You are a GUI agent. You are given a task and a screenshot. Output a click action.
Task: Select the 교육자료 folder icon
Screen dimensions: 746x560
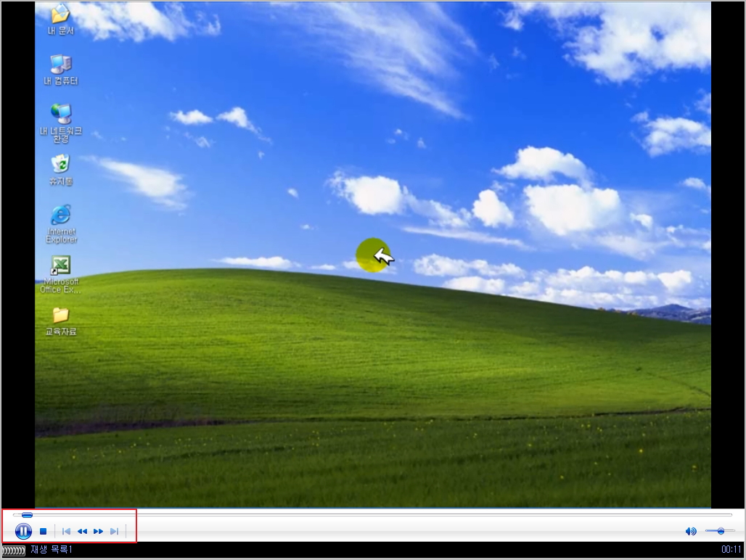[x=61, y=321]
